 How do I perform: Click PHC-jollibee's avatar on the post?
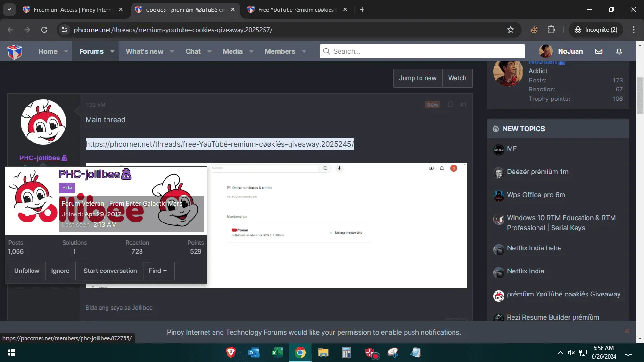[43, 122]
